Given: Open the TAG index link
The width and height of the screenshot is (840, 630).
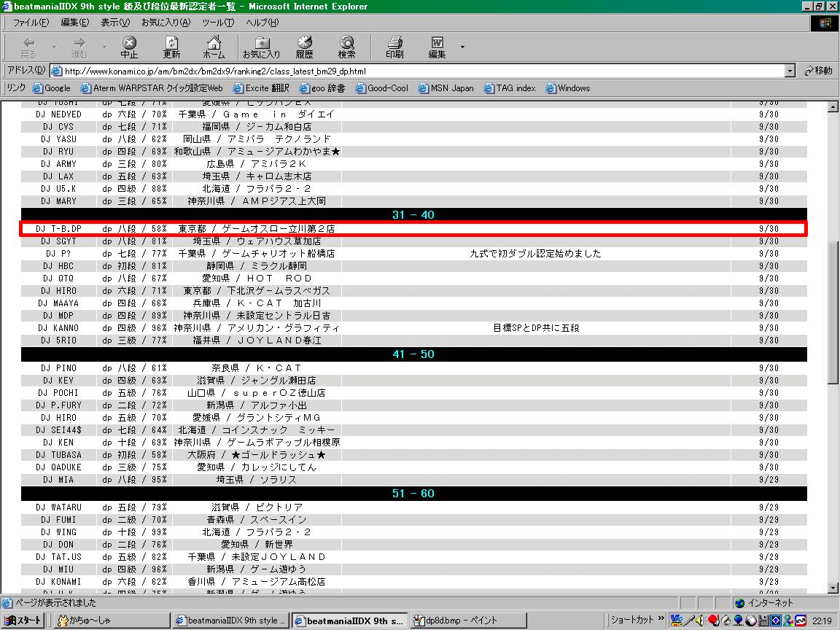Looking at the screenshot, I should pyautogui.click(x=510, y=87).
